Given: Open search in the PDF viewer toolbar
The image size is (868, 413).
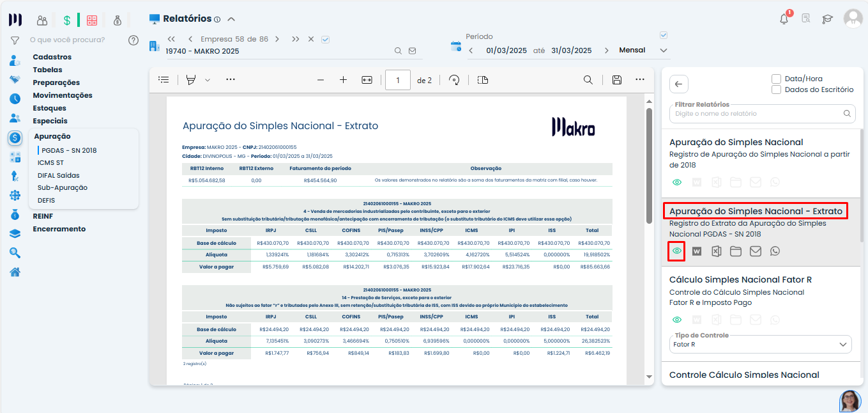Looking at the screenshot, I should tap(588, 80).
